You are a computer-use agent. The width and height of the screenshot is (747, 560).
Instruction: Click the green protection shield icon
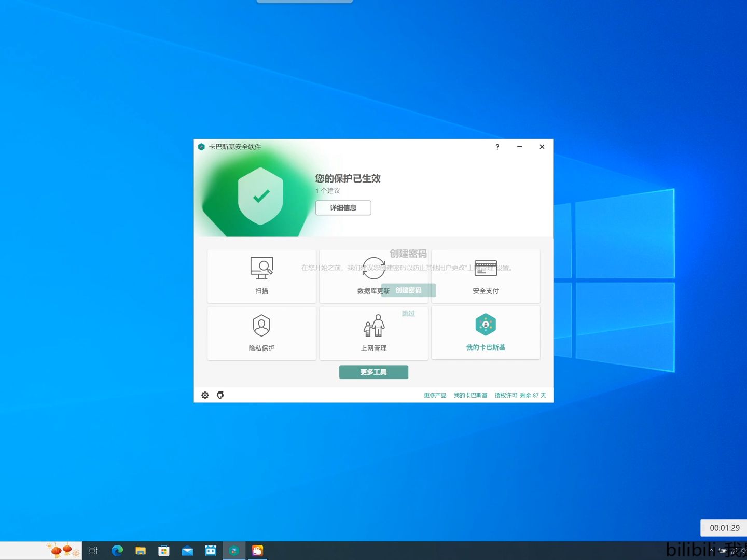tap(260, 196)
